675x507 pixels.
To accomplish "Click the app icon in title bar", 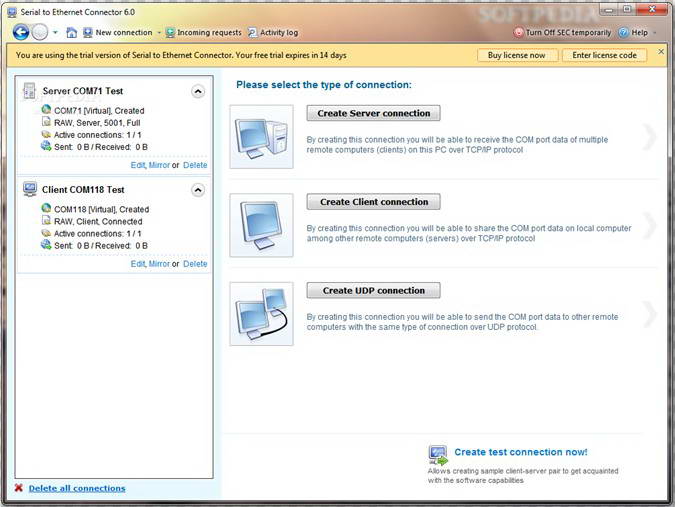I will (12, 12).
